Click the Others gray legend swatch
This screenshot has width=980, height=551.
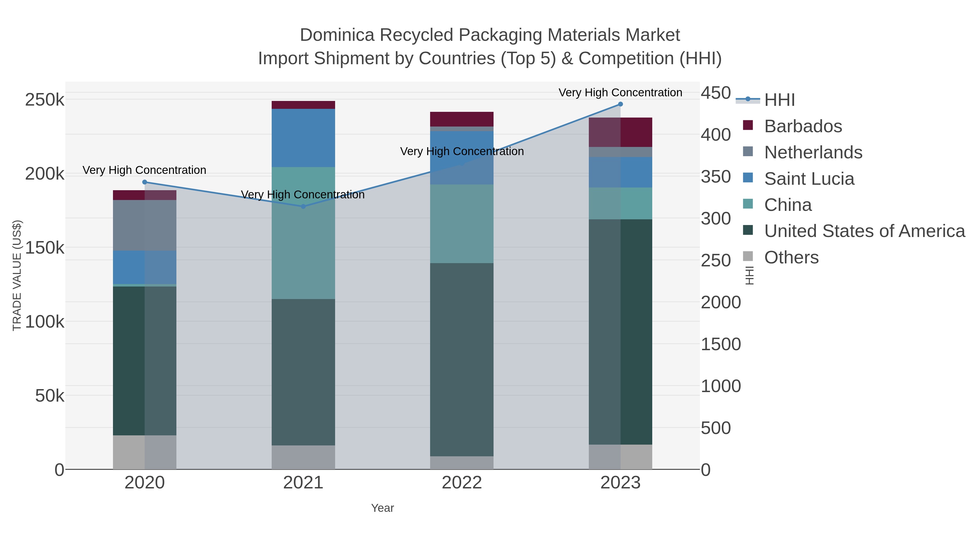(x=748, y=256)
